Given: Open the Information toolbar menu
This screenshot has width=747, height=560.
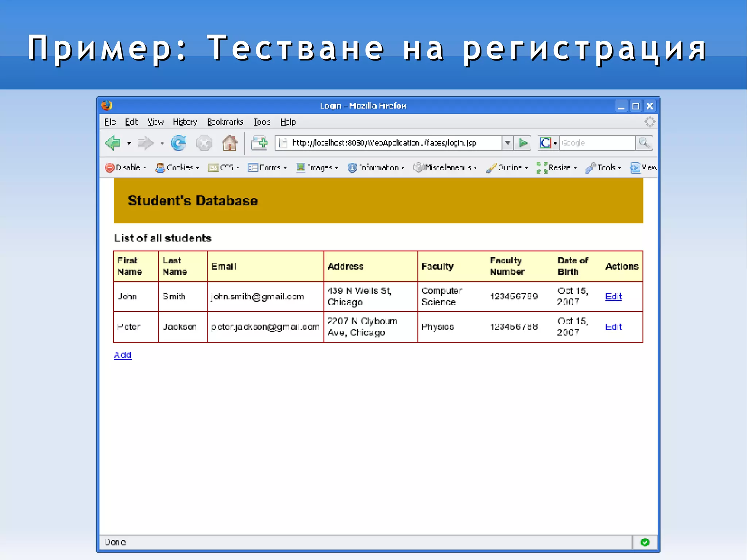Looking at the screenshot, I should pyautogui.click(x=376, y=167).
